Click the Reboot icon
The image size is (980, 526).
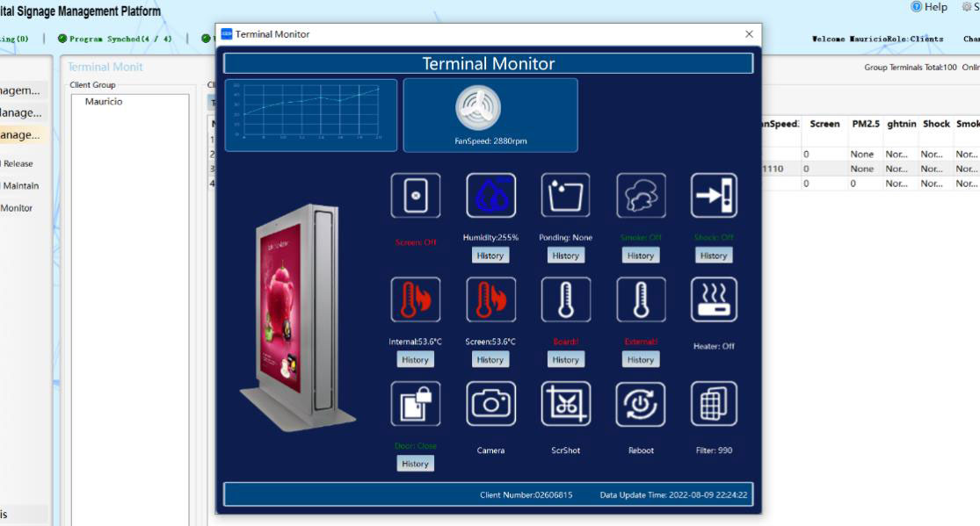[641, 404]
